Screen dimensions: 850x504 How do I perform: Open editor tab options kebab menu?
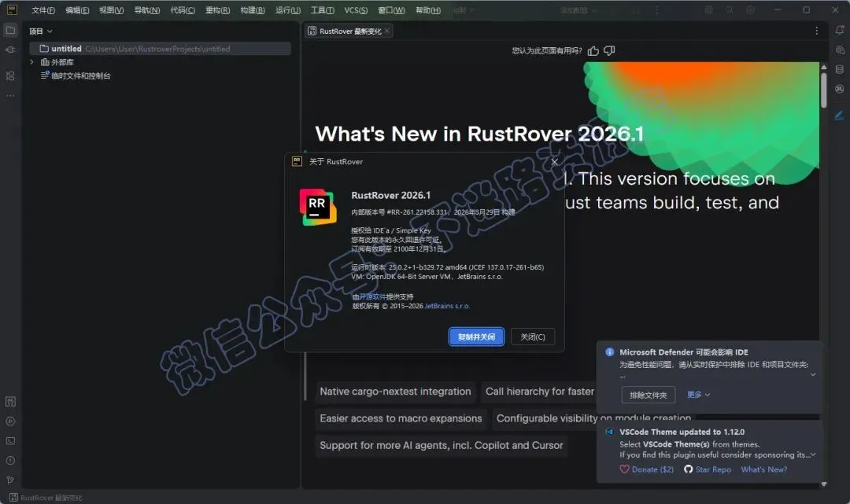pos(816,31)
